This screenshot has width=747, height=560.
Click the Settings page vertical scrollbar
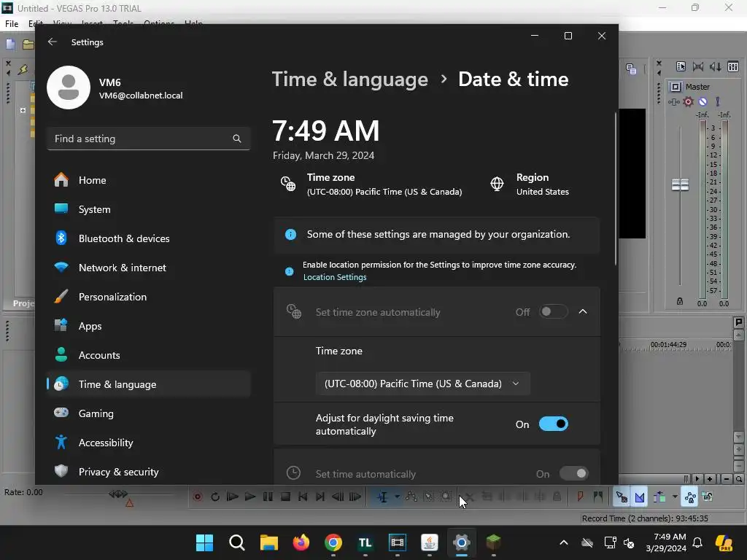[616, 189]
